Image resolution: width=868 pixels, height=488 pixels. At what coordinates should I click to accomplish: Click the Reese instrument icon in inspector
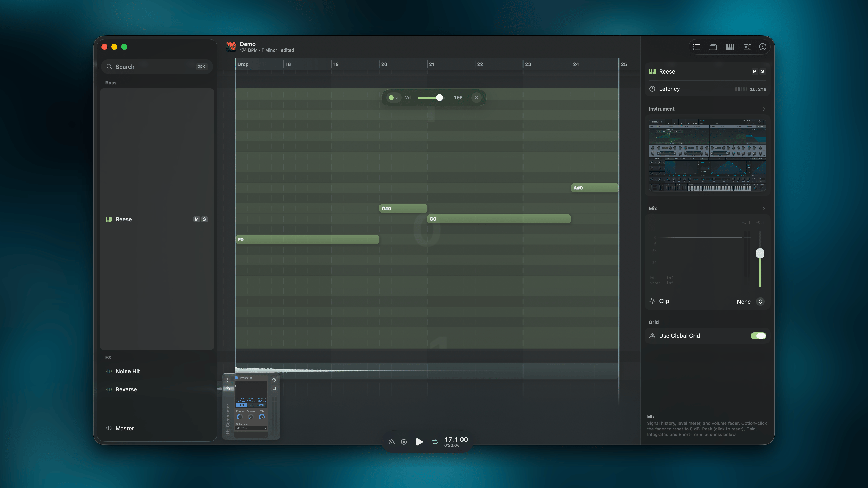pyautogui.click(x=652, y=71)
